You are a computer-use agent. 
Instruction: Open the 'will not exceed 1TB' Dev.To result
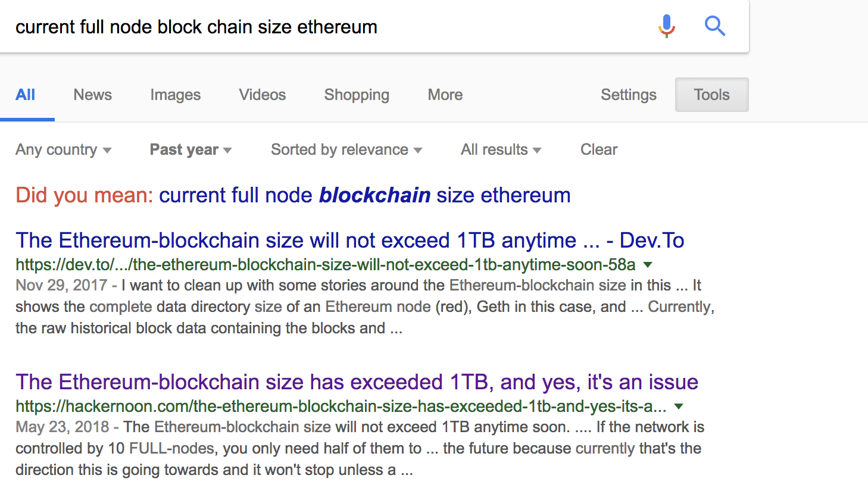pos(349,240)
